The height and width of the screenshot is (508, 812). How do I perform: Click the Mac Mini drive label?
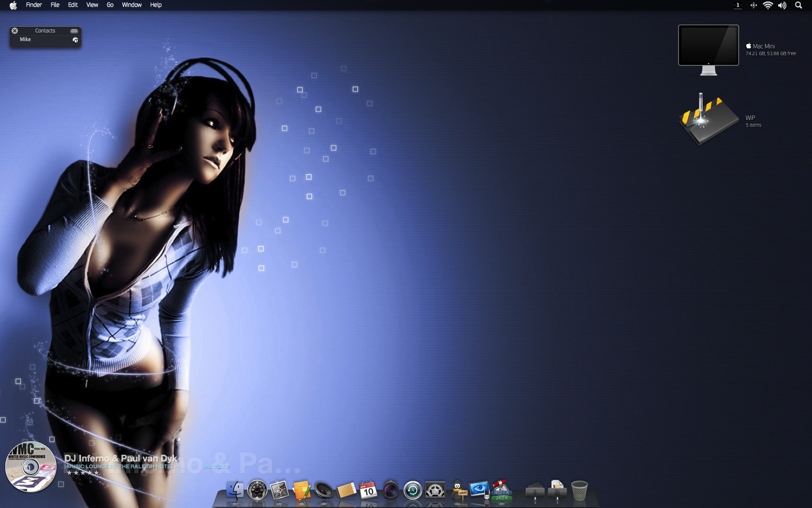click(764, 46)
